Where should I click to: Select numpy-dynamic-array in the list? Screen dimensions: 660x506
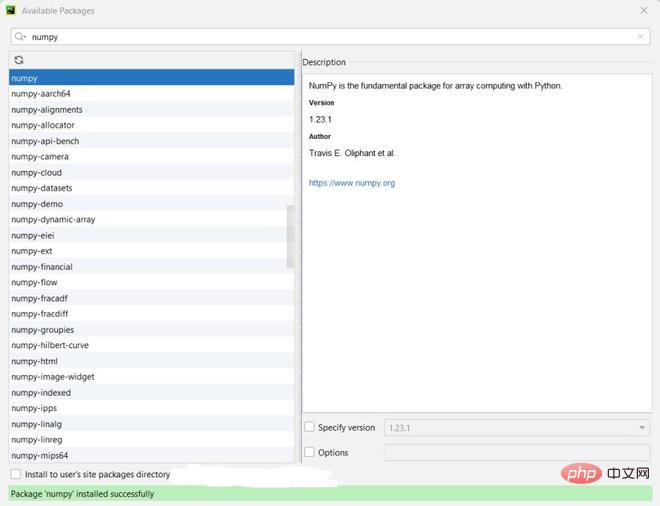(x=152, y=219)
